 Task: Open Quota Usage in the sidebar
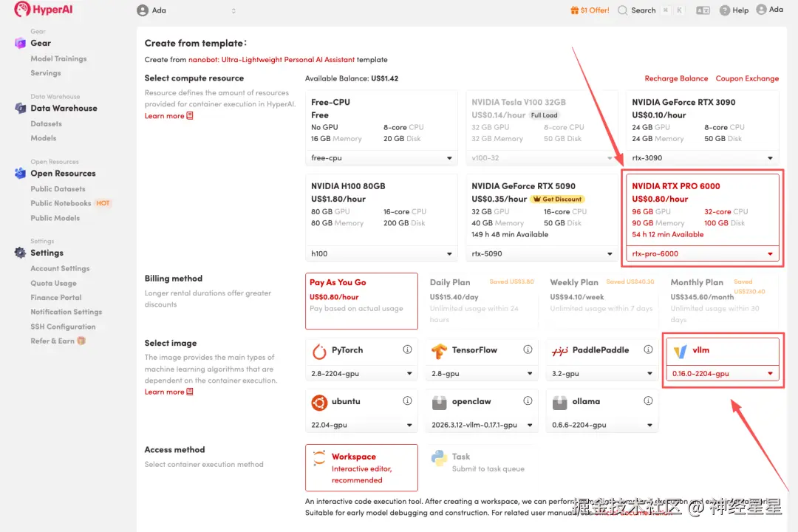pyautogui.click(x=53, y=283)
